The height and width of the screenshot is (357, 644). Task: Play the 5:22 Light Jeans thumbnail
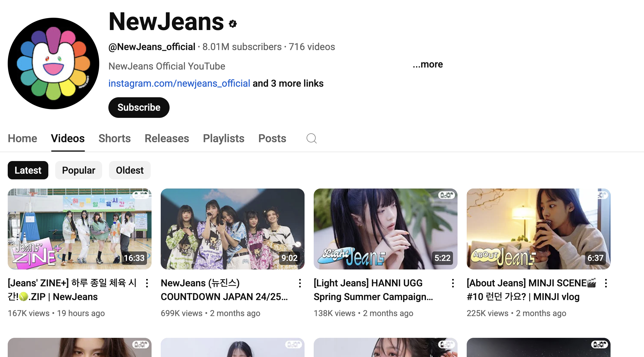pyautogui.click(x=385, y=229)
